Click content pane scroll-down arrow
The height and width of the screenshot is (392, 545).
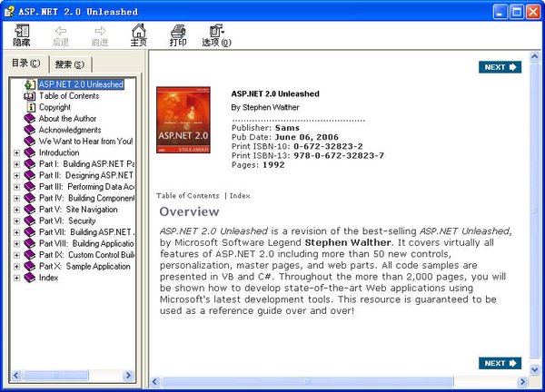pyautogui.click(x=535, y=369)
